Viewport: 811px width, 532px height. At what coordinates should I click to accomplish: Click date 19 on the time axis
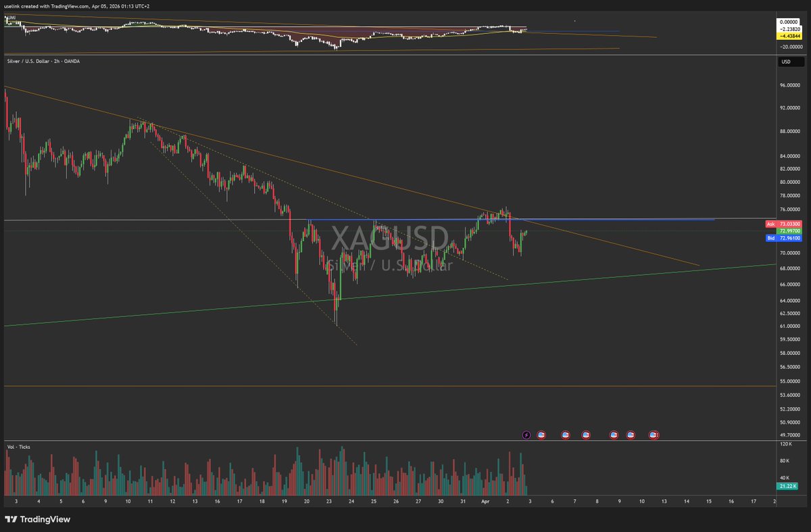click(x=284, y=502)
